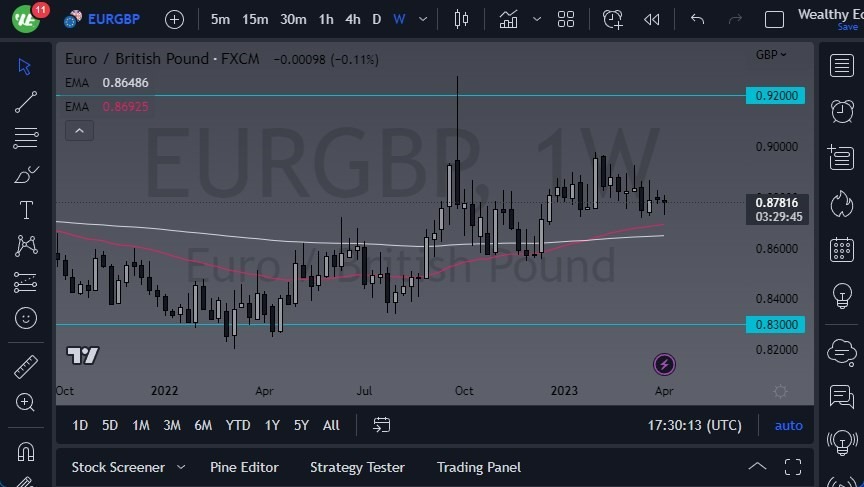
Task: Set range to YTD
Action: click(x=237, y=425)
